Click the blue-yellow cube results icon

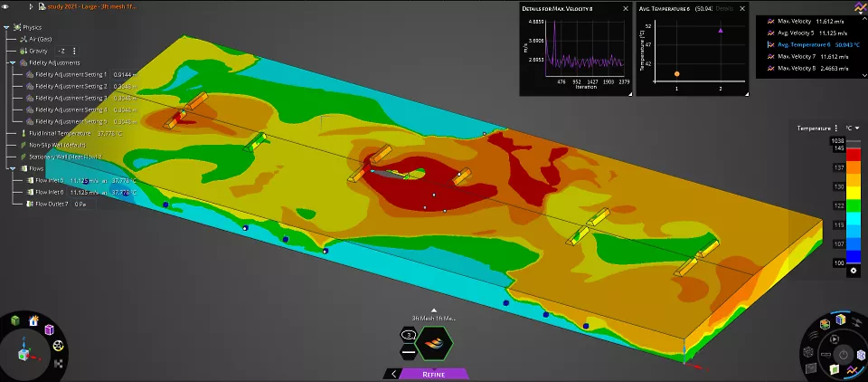tap(841, 320)
